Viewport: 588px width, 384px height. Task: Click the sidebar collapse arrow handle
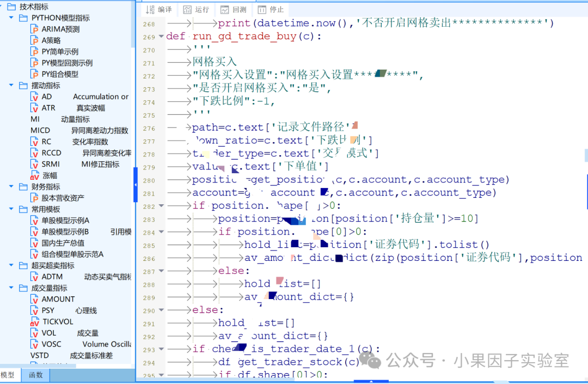pos(136,185)
